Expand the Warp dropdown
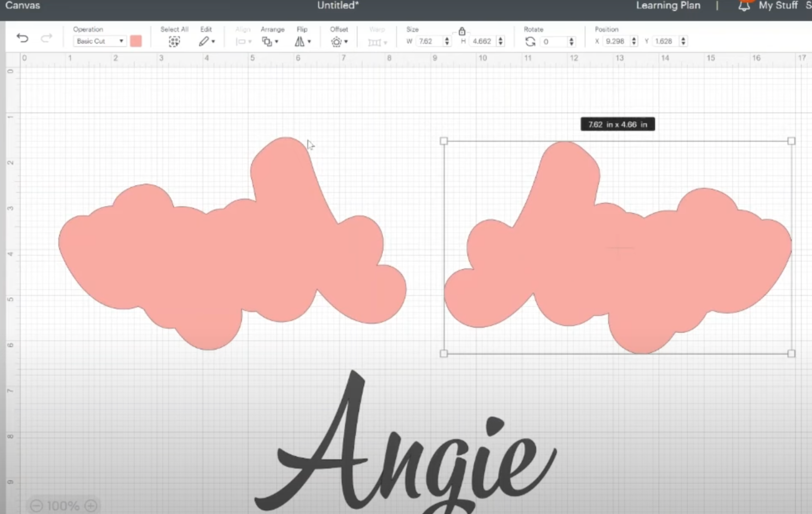 377,42
